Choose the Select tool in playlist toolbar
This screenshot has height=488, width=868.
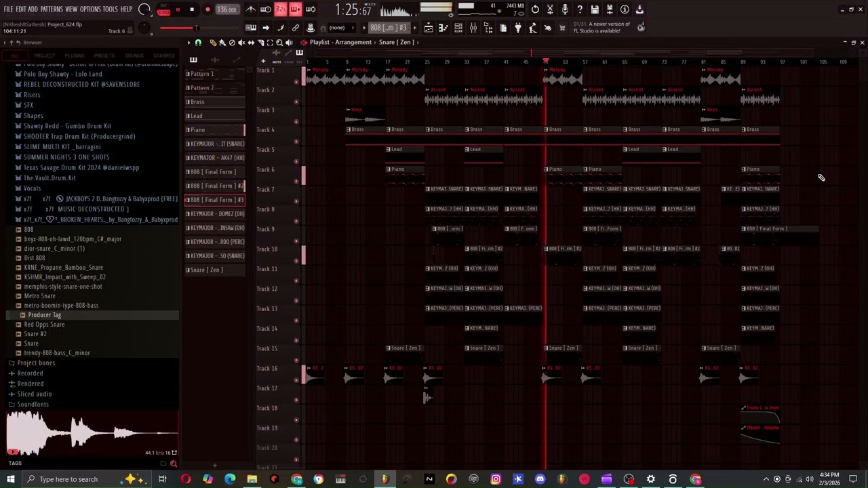pos(270,42)
